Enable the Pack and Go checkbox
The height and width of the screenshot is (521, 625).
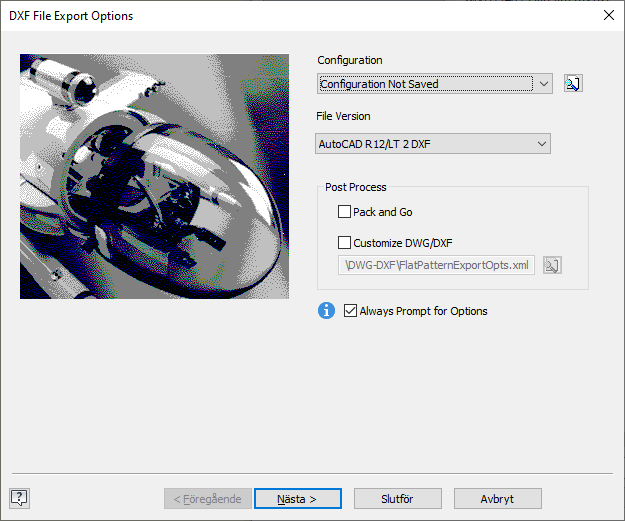click(345, 212)
